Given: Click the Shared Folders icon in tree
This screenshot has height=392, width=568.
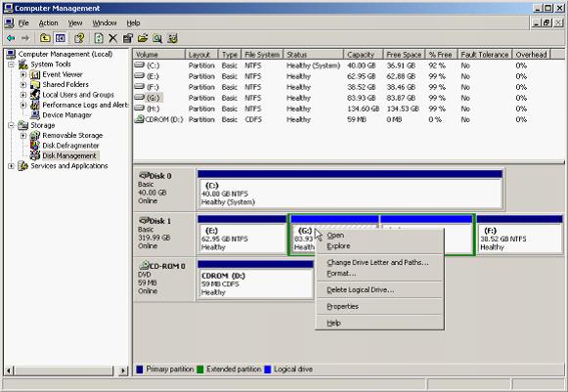Looking at the screenshot, I should click(35, 85).
